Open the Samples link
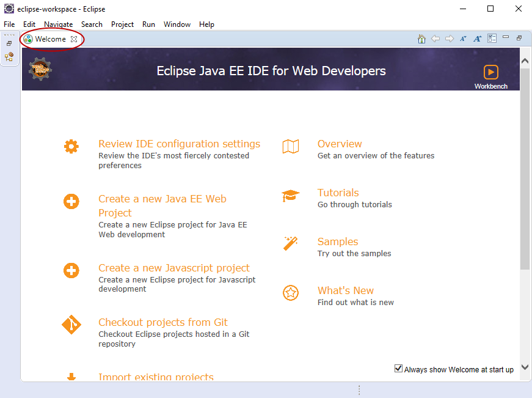The width and height of the screenshot is (532, 398). pos(338,241)
